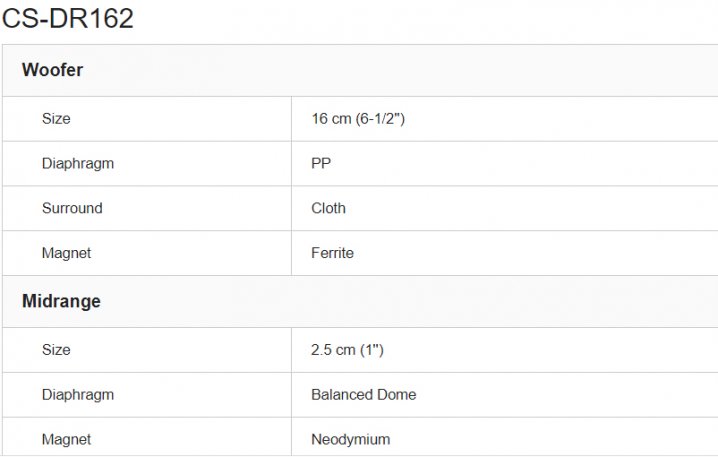Viewport: 718px width, 457px height.
Task: Click the '(6-1/2")' inch measurement text
Action: pyautogui.click(x=381, y=118)
